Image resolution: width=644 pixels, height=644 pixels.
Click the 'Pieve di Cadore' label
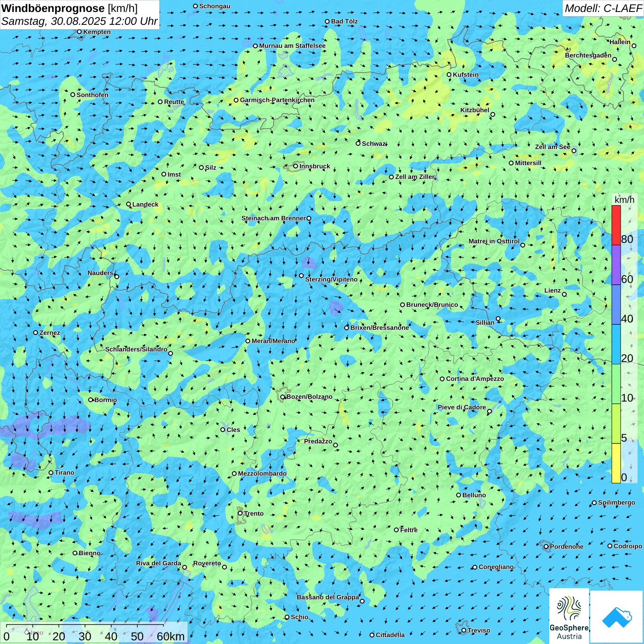click(x=462, y=407)
